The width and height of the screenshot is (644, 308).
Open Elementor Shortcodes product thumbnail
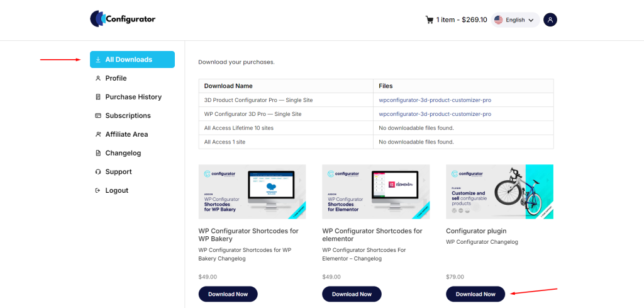[376, 191]
